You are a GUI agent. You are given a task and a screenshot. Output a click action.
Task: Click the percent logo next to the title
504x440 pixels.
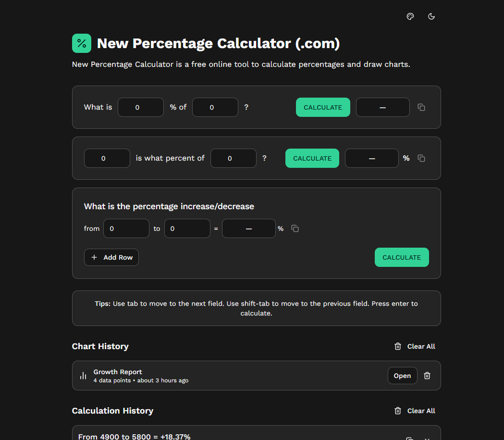coord(81,43)
